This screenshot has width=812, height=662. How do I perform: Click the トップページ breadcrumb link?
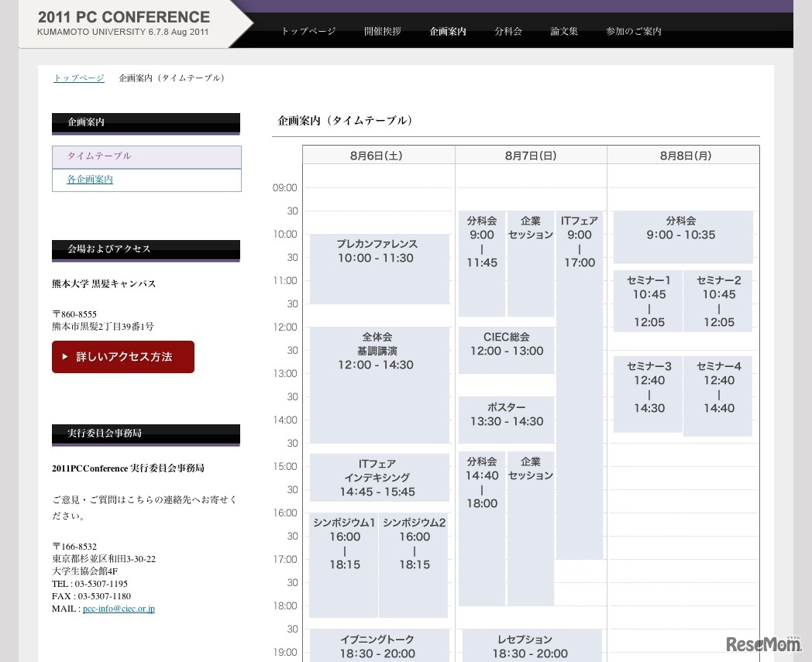click(x=78, y=78)
